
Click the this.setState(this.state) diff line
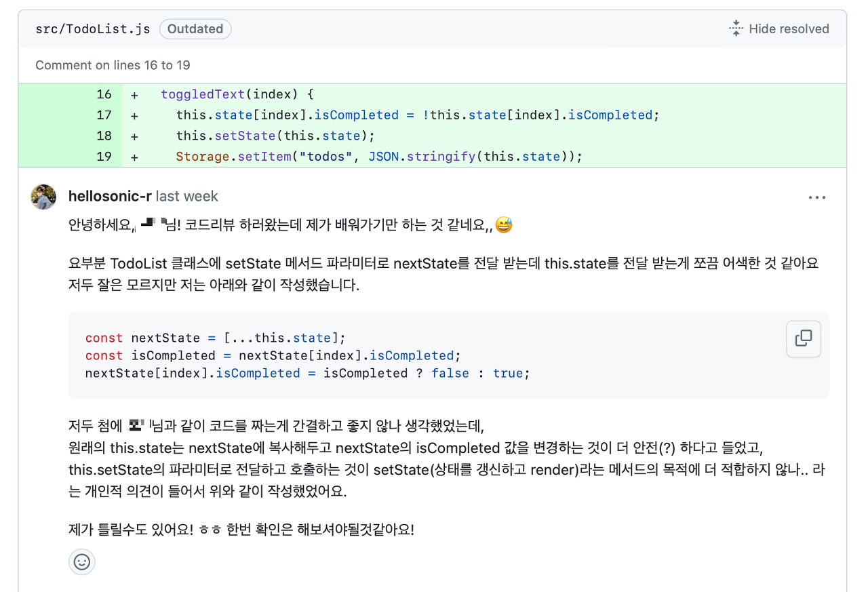275,136
